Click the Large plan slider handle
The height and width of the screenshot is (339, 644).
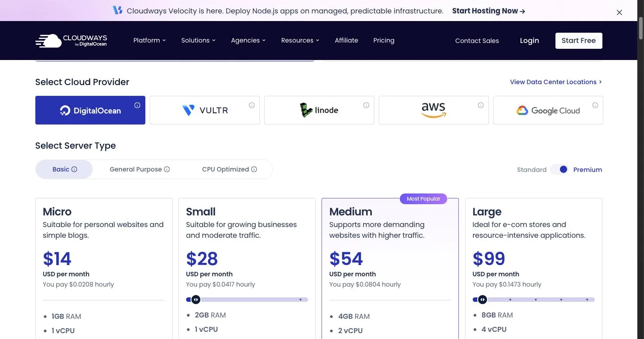[x=482, y=300]
